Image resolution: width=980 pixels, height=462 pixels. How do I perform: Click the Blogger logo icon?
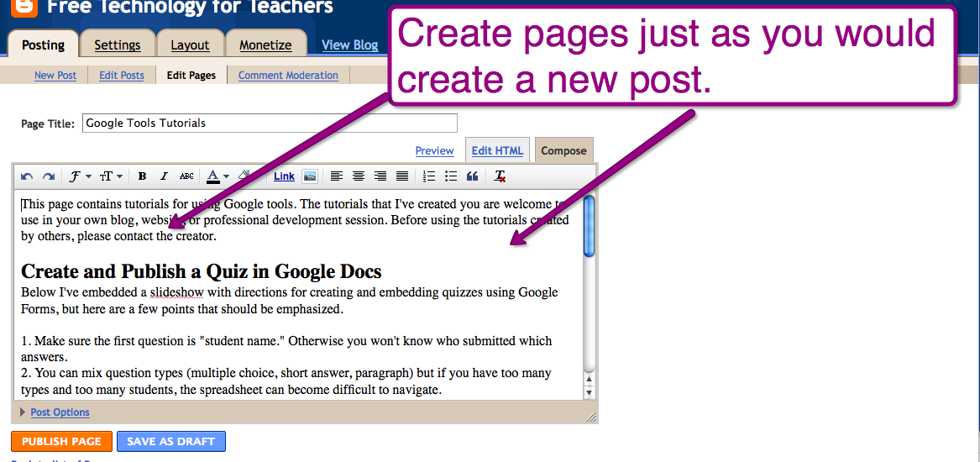pyautogui.click(x=24, y=6)
